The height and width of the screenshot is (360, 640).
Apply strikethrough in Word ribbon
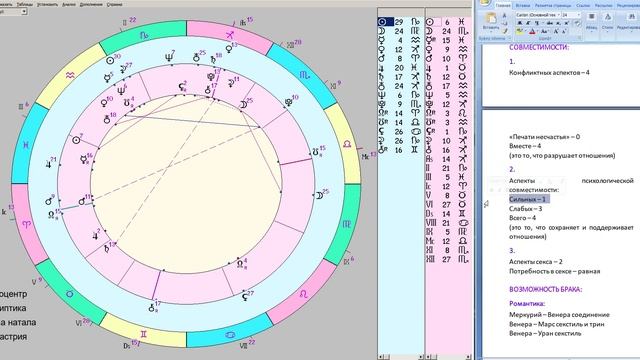coord(550,23)
